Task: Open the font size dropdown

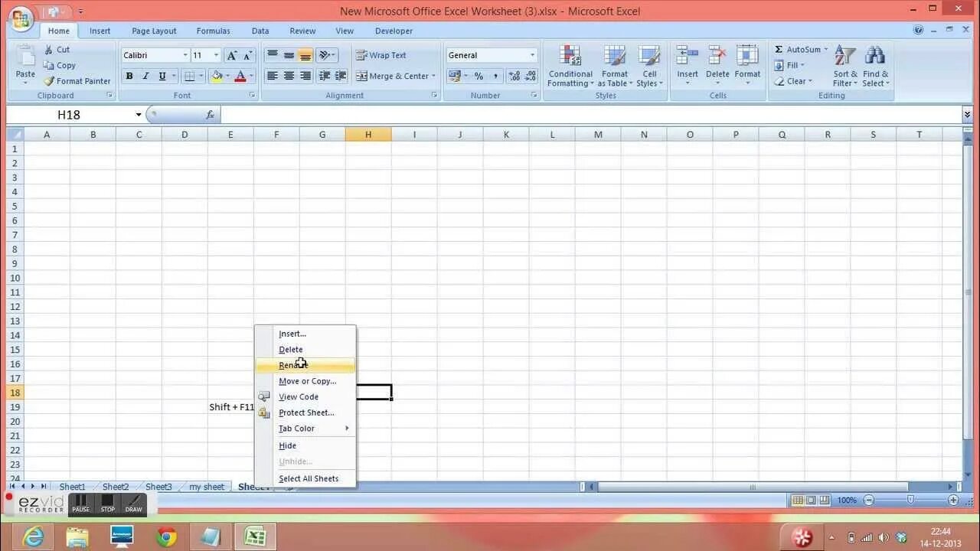Action: 217,55
